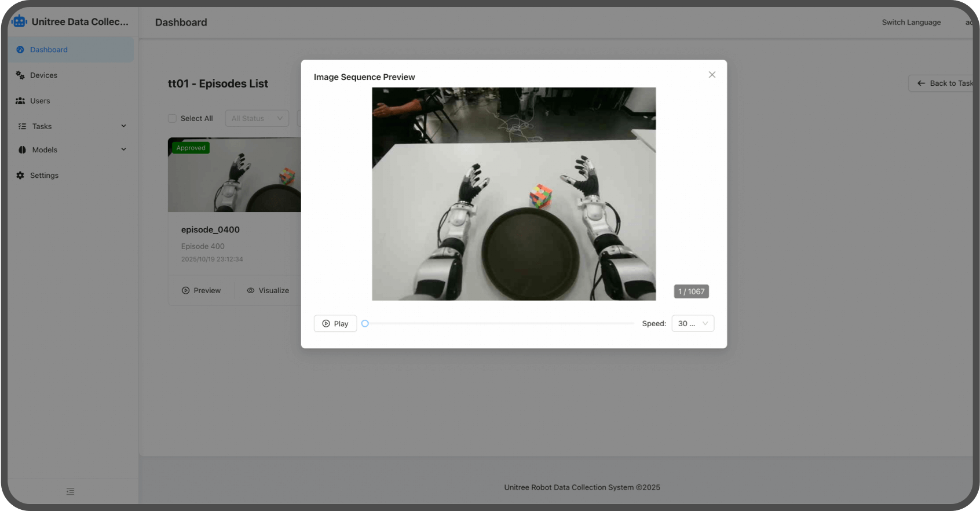Click the Models brain icon
The height and width of the screenshot is (511, 980).
pos(22,150)
